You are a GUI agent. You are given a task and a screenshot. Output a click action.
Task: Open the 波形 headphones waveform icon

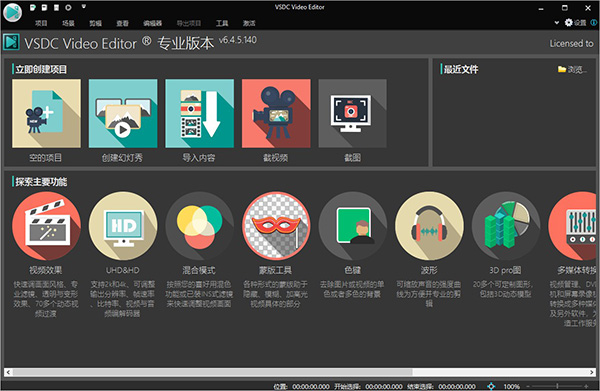[x=429, y=226]
